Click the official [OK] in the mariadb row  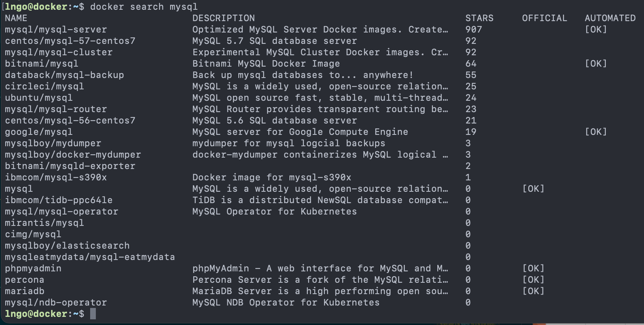(533, 291)
